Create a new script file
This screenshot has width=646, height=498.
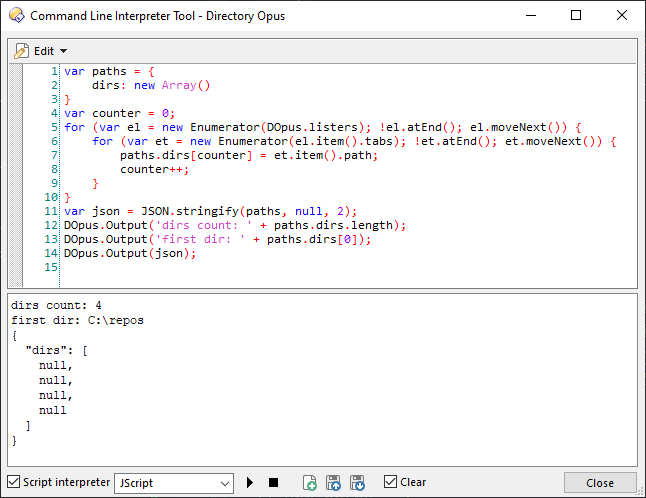click(310, 483)
